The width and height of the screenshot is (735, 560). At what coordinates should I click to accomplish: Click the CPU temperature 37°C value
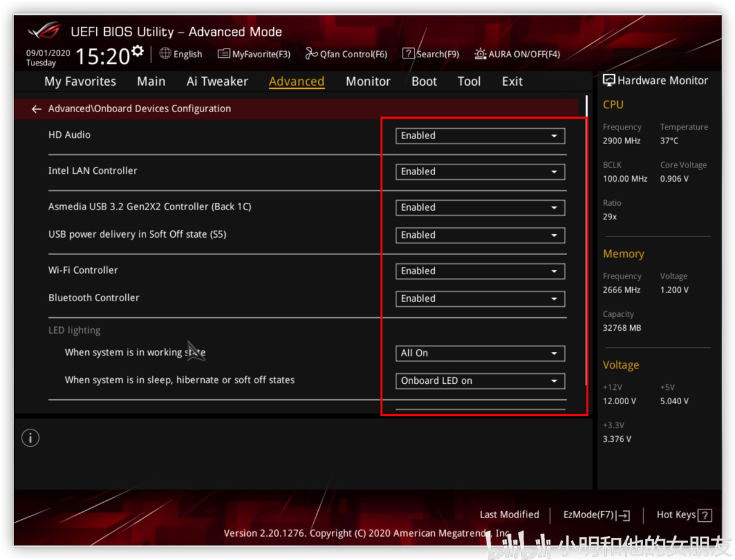[x=670, y=141]
